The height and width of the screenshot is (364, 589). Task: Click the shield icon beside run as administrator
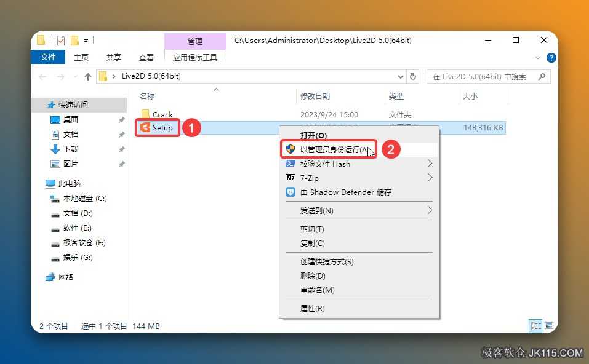tap(290, 149)
